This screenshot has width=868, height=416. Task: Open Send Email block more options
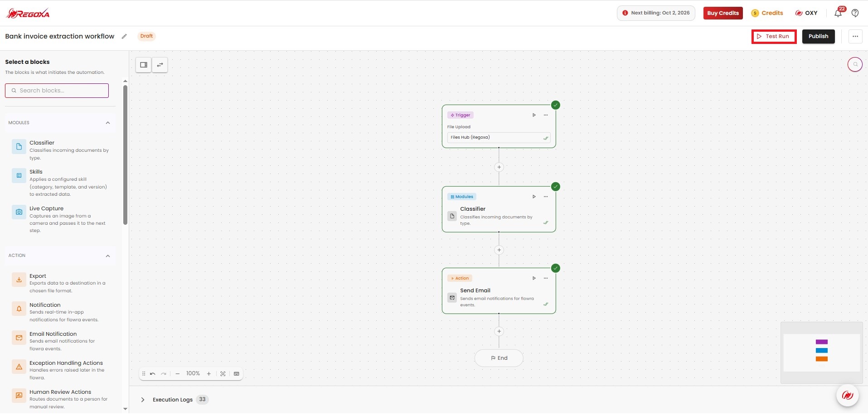(x=546, y=278)
